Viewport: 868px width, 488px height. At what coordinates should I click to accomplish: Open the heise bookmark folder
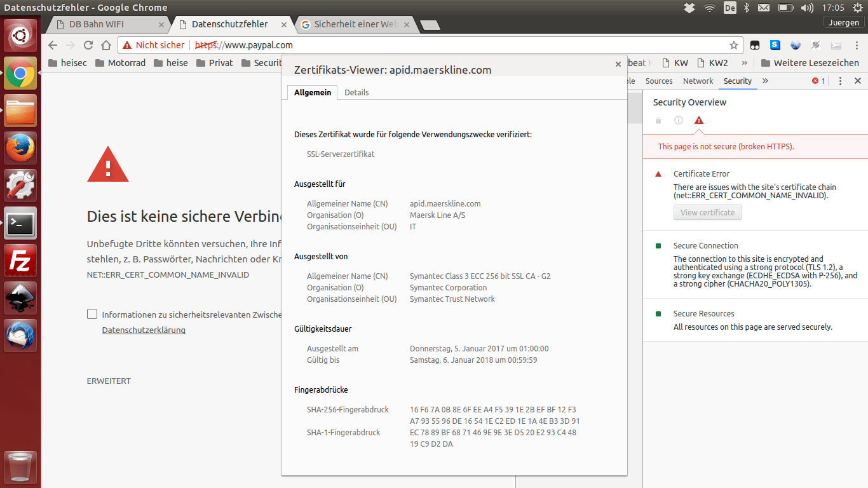[x=170, y=63]
